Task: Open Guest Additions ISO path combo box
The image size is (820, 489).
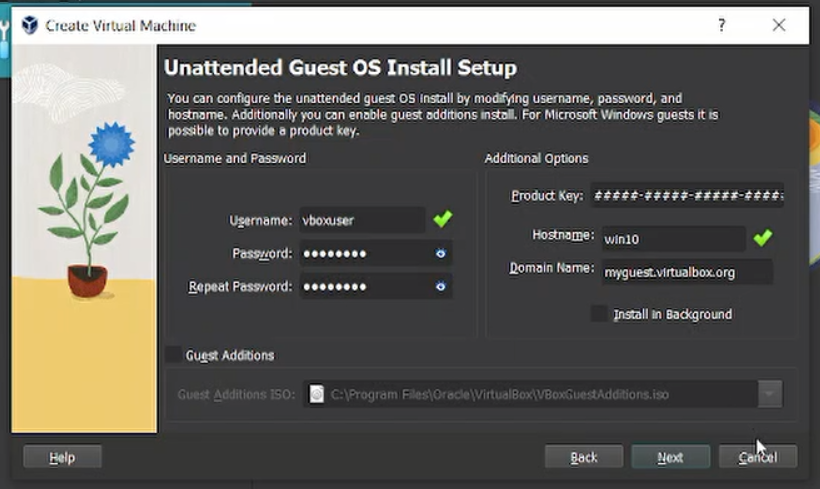Action: [x=530, y=394]
